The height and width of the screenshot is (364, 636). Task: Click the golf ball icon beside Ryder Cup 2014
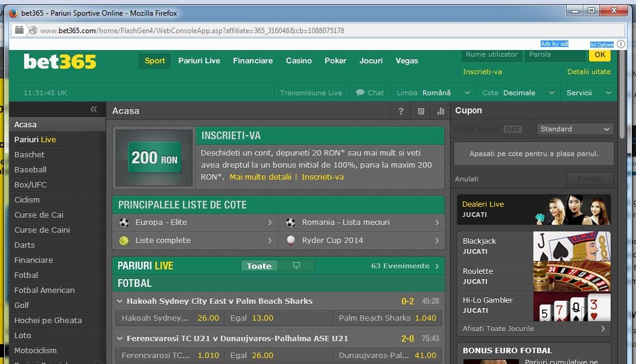(291, 240)
